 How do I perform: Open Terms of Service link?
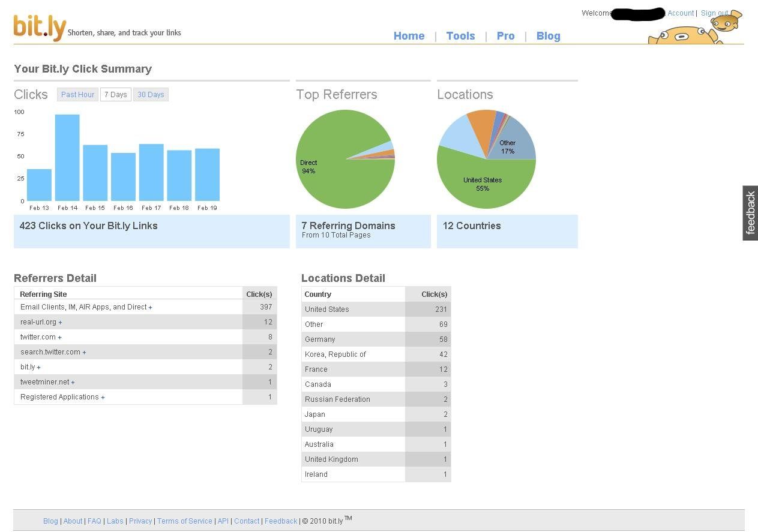[184, 521]
